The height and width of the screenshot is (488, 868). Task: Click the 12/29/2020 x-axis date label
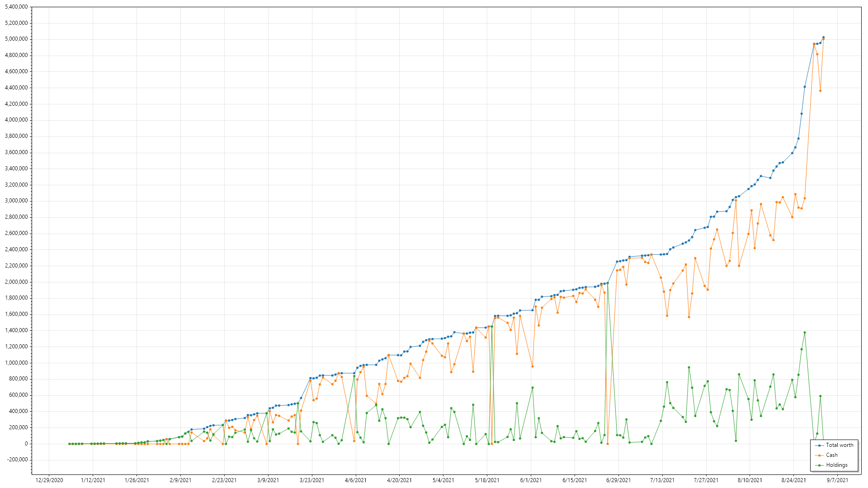[49, 480]
